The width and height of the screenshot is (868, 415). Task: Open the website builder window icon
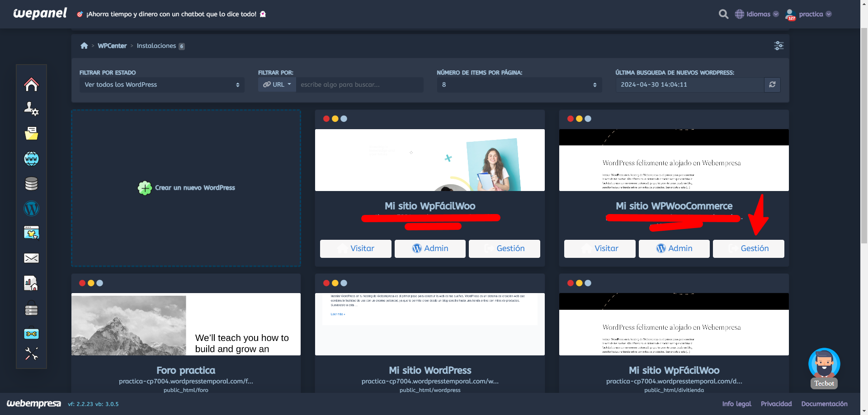[31, 233]
